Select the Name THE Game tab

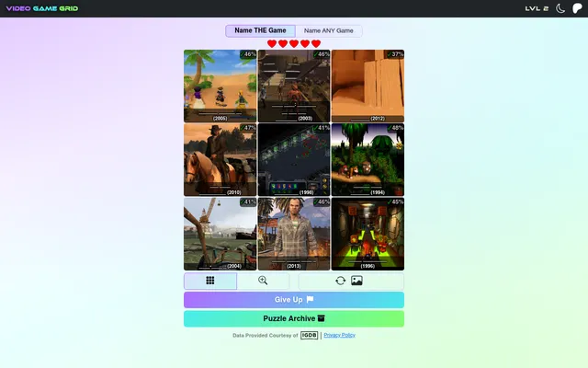(x=260, y=30)
